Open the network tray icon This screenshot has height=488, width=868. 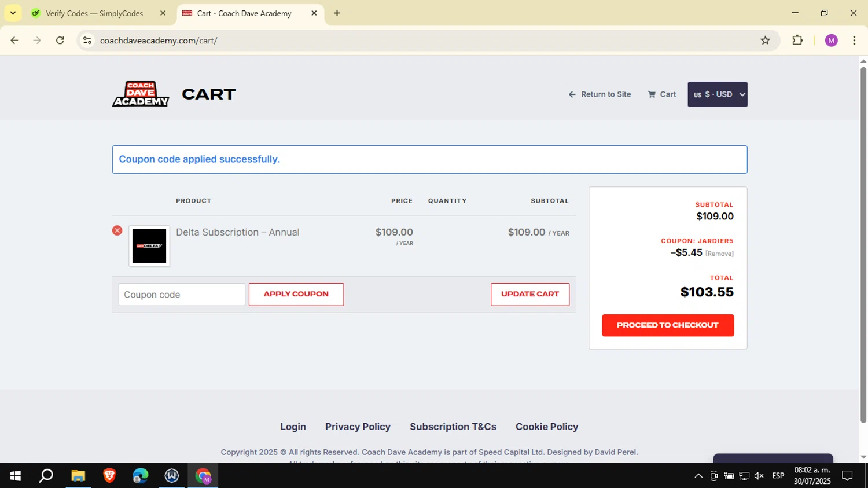click(744, 476)
